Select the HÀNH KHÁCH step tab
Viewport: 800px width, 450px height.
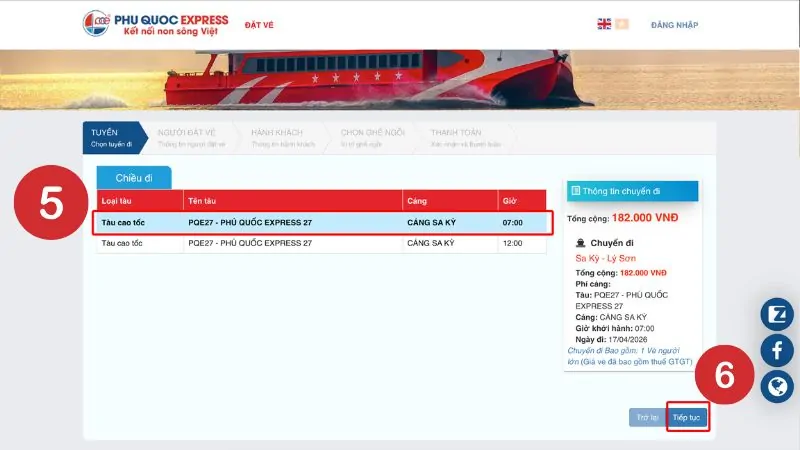pos(283,138)
